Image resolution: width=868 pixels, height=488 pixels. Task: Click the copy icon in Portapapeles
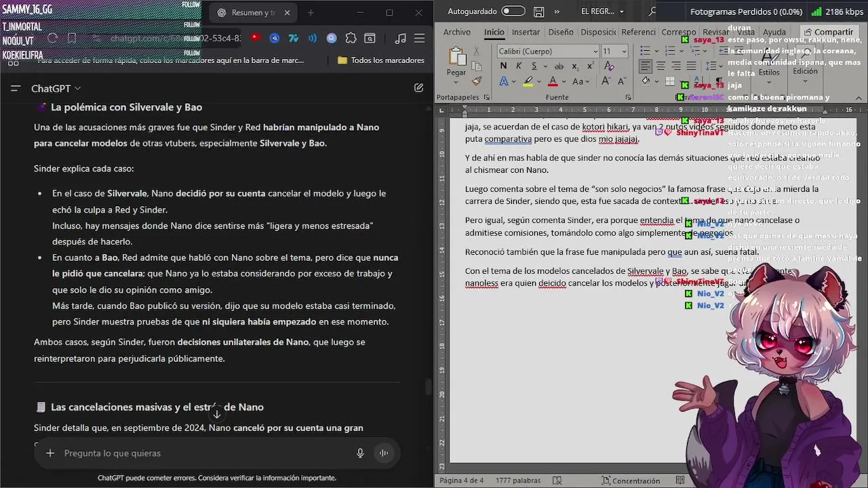tap(477, 66)
